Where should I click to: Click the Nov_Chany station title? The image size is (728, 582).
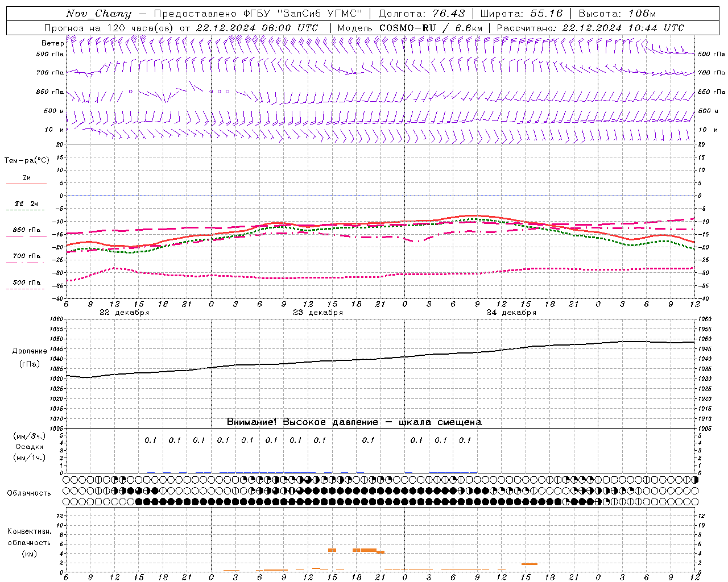point(98,14)
